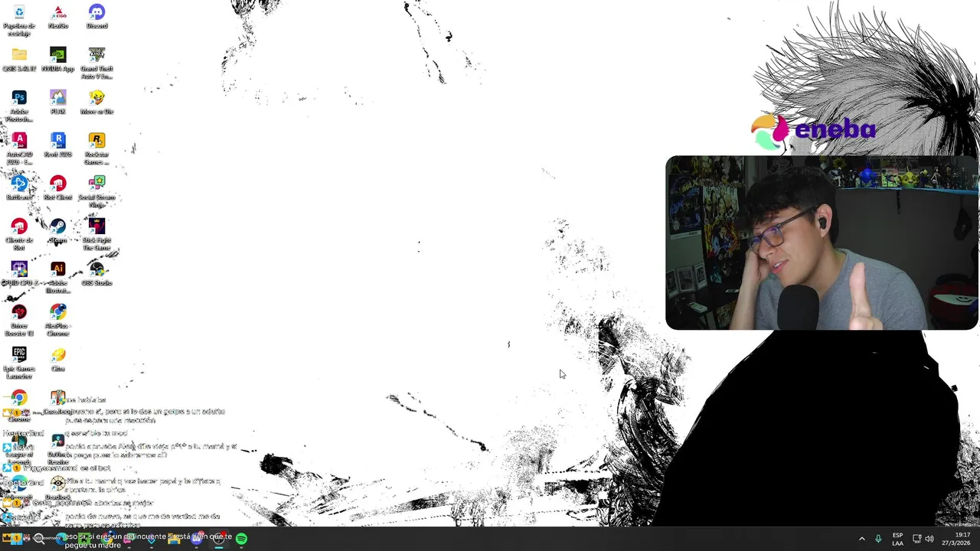Open the Rockstar Games Launcher icon

coord(96,149)
